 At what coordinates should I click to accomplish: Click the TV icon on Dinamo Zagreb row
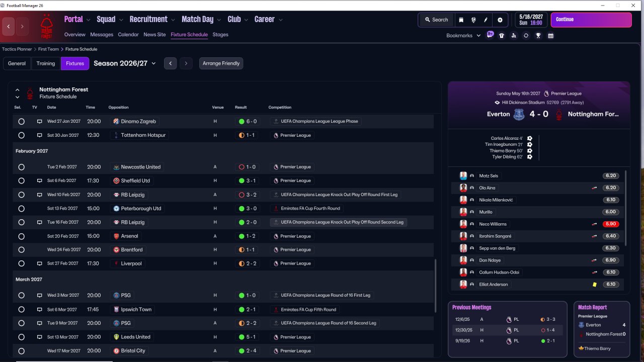pyautogui.click(x=39, y=121)
